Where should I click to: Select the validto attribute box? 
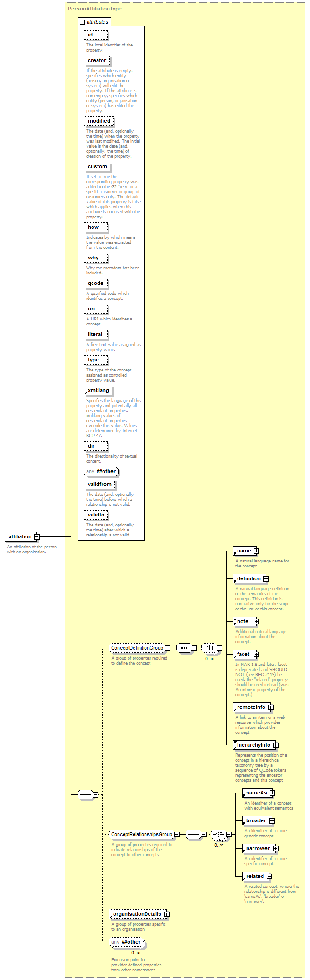click(x=96, y=515)
